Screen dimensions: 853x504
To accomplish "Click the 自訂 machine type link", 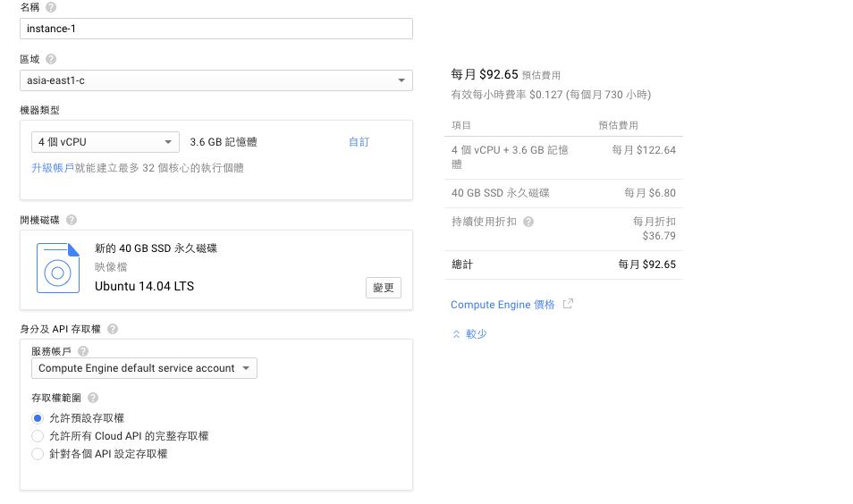I will [359, 142].
